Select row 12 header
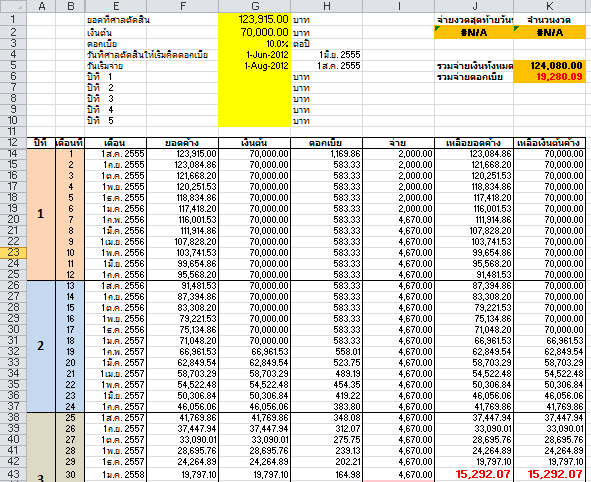Image resolution: width=591 pixels, height=482 pixels. (x=13, y=142)
